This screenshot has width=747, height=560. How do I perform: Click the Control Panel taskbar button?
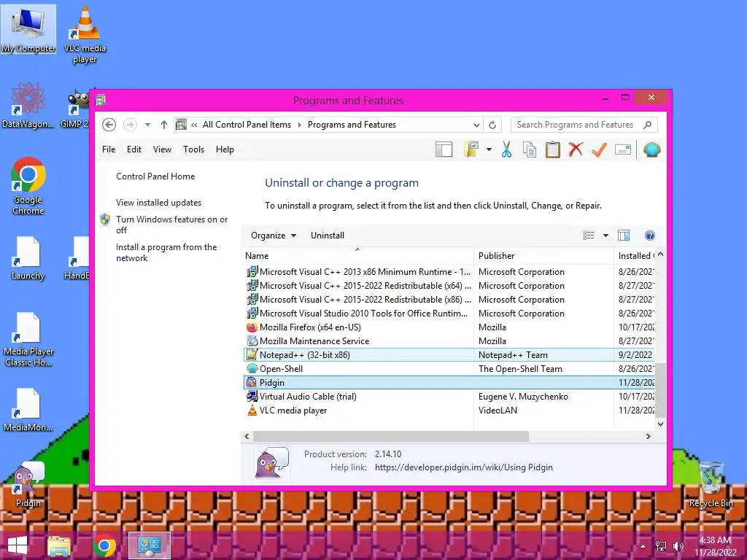pyautogui.click(x=149, y=545)
